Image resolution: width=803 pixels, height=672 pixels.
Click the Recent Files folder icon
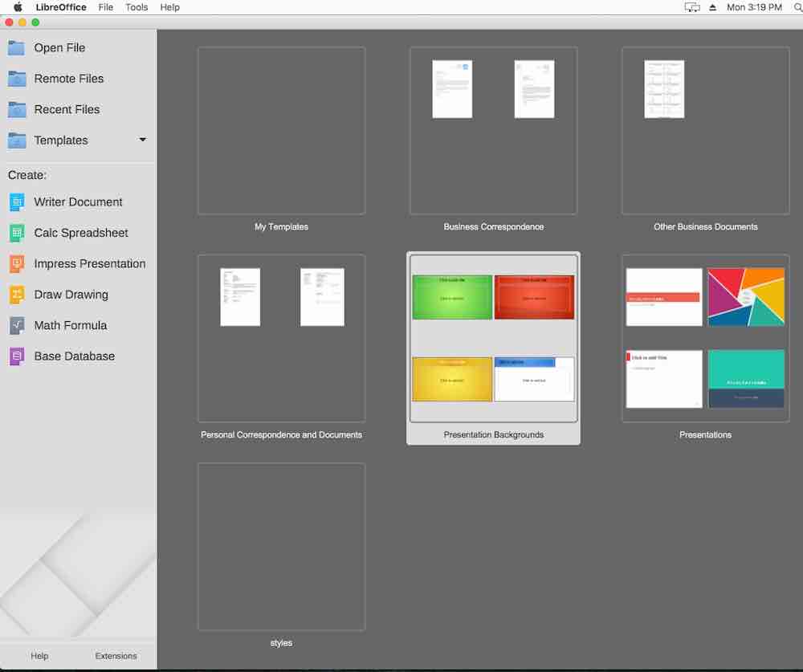point(16,110)
